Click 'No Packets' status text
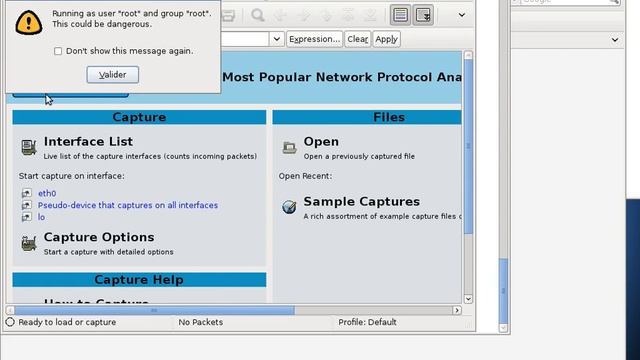 200,322
